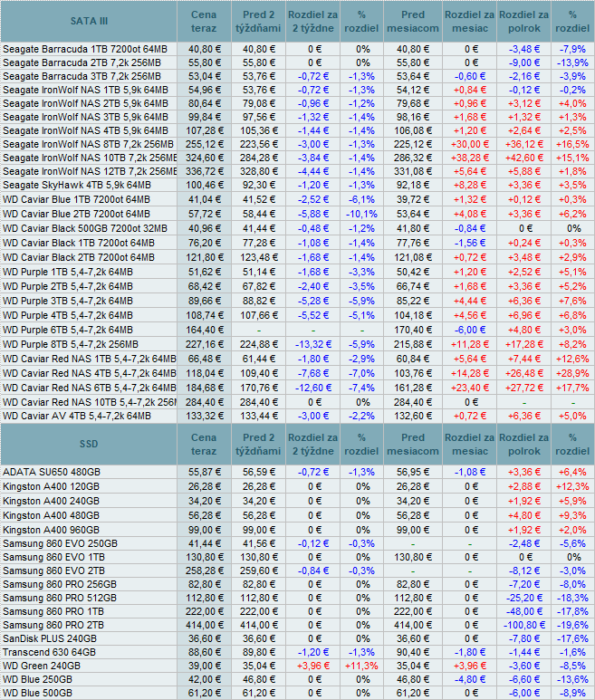Select WD Blue 500GB row name
This screenshot has height=700, width=595.
pyautogui.click(x=37, y=694)
